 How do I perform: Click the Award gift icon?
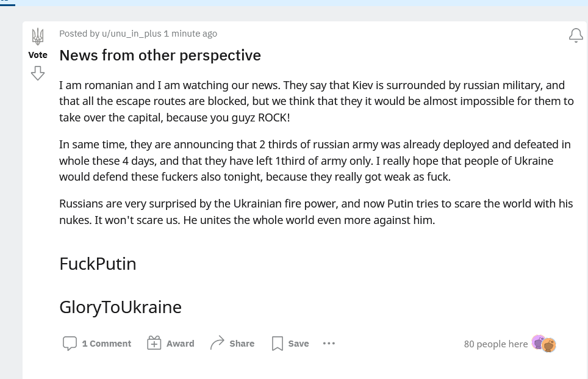[x=154, y=344]
